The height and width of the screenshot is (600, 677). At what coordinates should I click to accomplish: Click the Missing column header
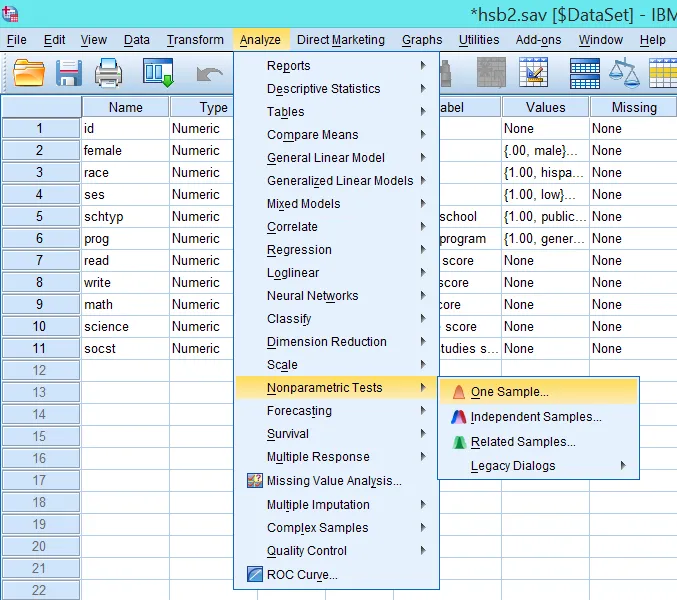click(x=633, y=107)
